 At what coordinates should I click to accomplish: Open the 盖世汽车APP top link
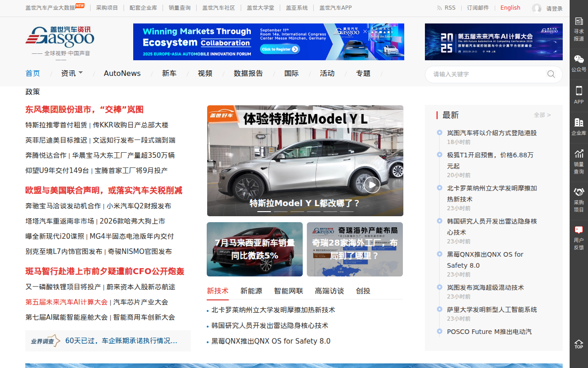335,8
